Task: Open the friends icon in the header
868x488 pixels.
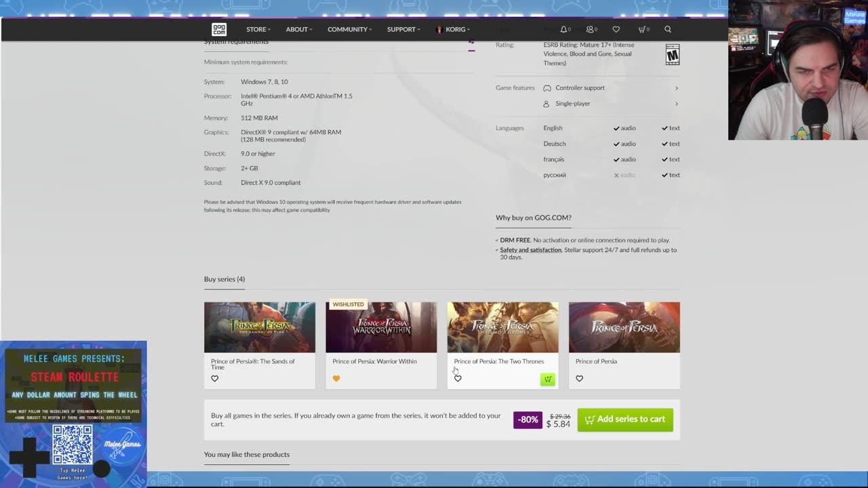Action: coord(591,29)
